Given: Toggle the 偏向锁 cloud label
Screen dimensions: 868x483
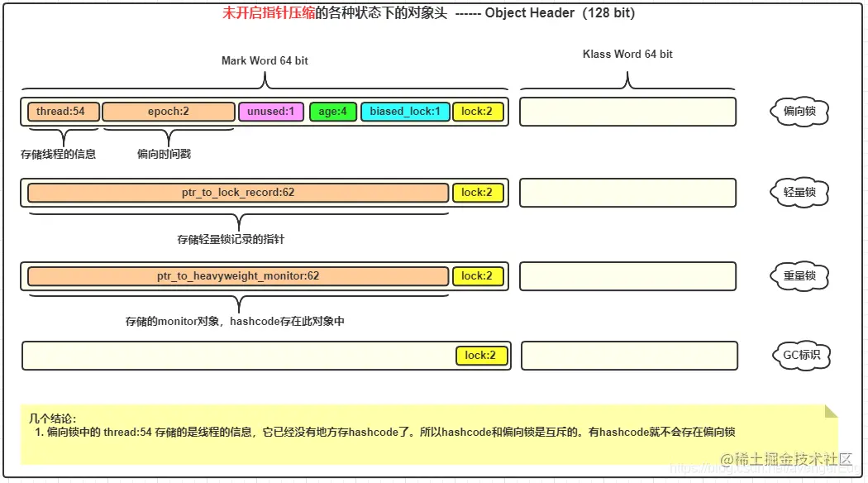Looking at the screenshot, I should point(799,112).
